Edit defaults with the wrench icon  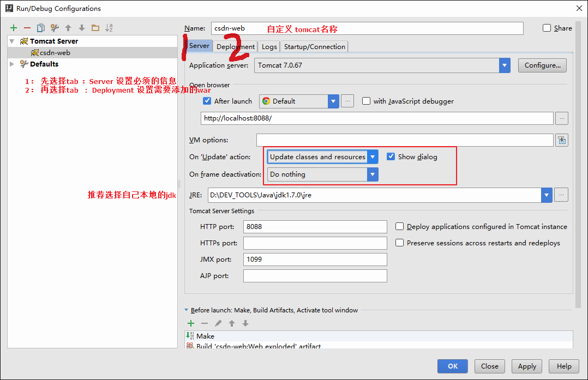coord(55,28)
